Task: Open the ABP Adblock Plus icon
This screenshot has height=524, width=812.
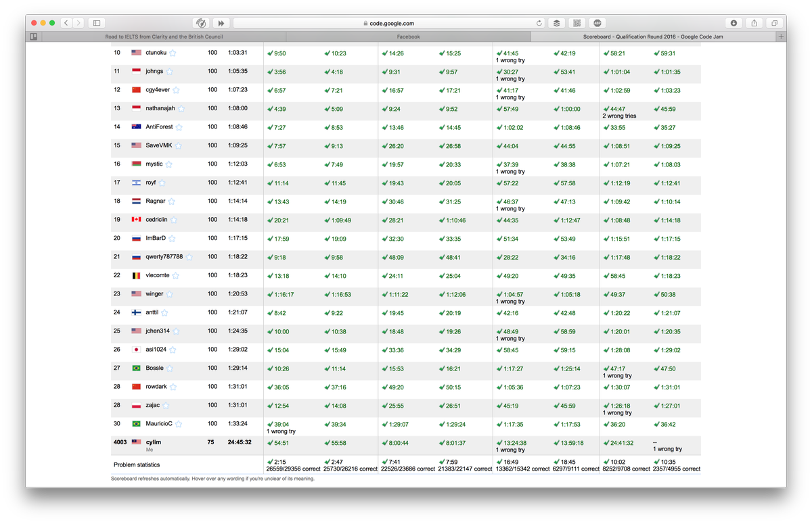Action: [597, 23]
